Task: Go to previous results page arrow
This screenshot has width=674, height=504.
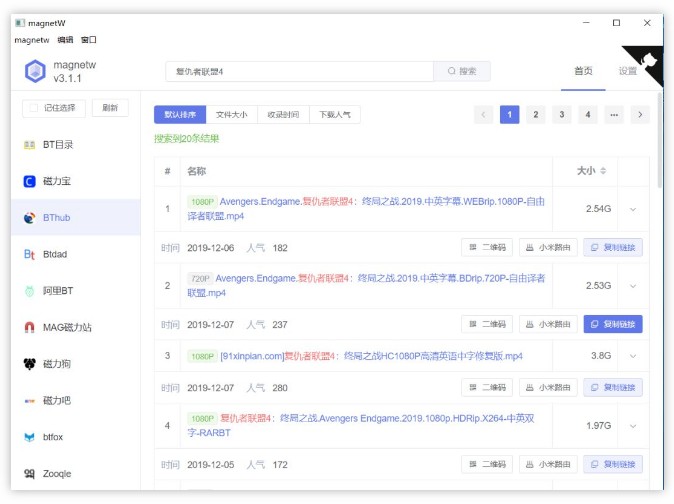Action: coord(483,115)
